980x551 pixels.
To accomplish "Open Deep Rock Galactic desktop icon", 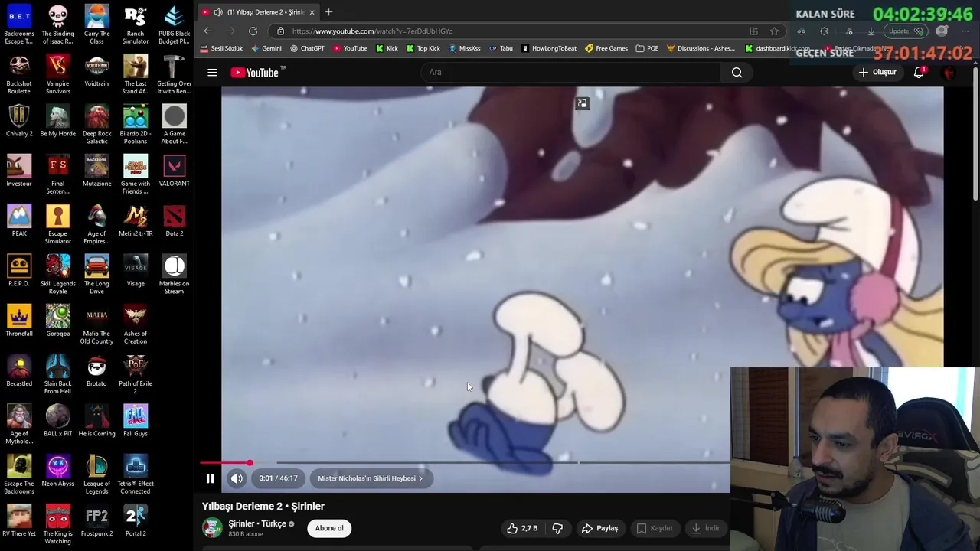I will tap(96, 125).
